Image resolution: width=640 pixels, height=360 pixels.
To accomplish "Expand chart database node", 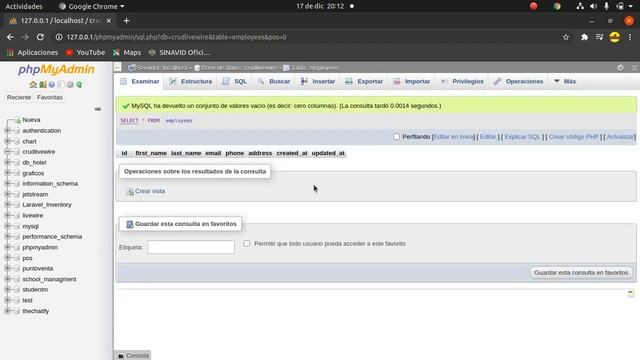I will point(7,141).
